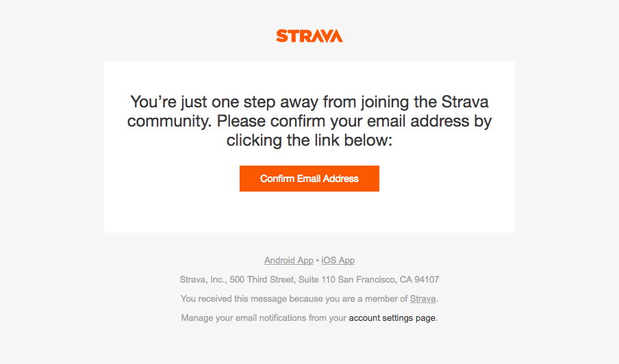Click the Strava, Inc. street address line

[x=309, y=280]
